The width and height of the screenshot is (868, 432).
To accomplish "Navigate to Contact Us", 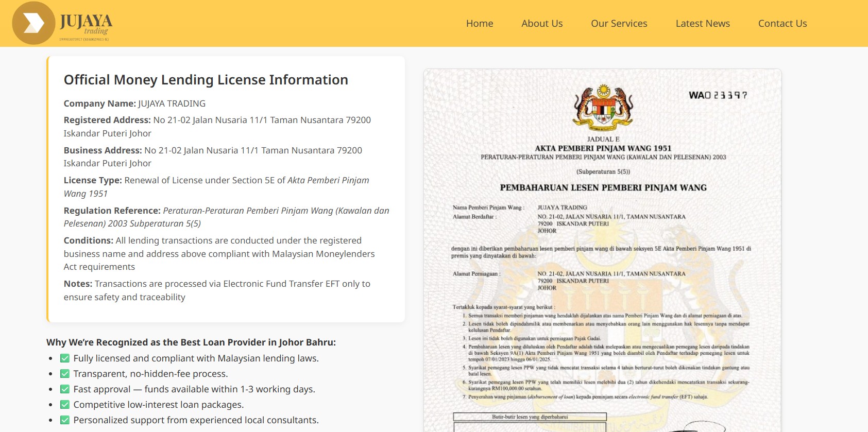I will click(x=782, y=23).
